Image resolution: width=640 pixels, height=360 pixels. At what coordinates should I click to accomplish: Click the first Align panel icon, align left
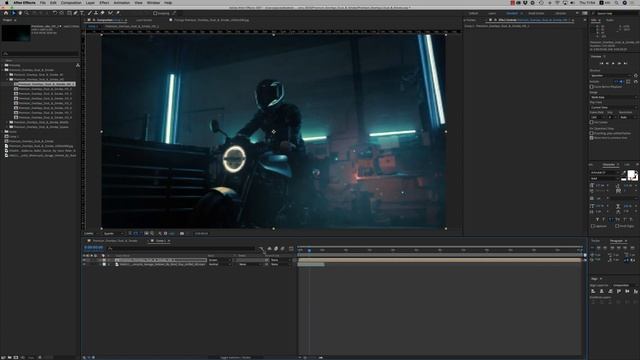593,291
